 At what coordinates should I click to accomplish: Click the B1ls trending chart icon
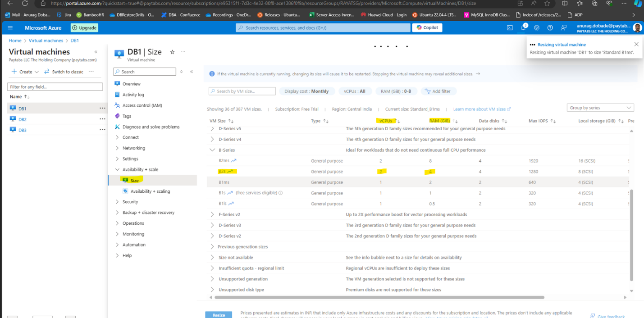click(x=232, y=204)
